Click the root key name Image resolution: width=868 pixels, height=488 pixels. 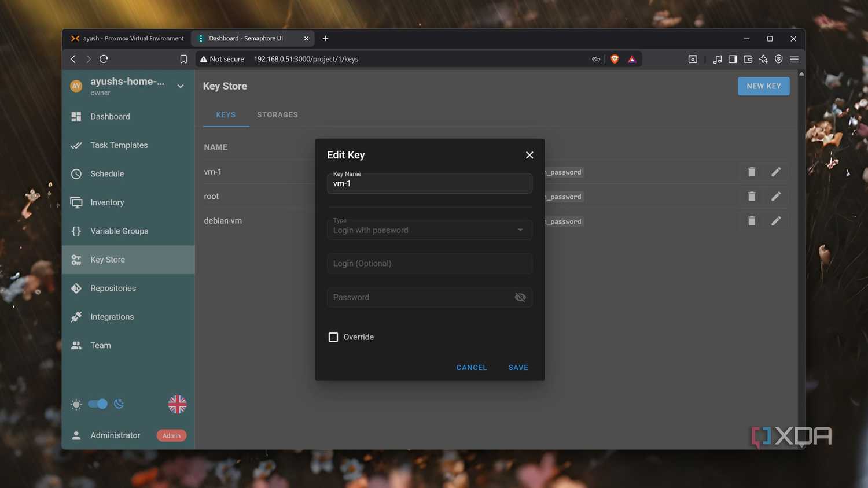pyautogui.click(x=211, y=197)
